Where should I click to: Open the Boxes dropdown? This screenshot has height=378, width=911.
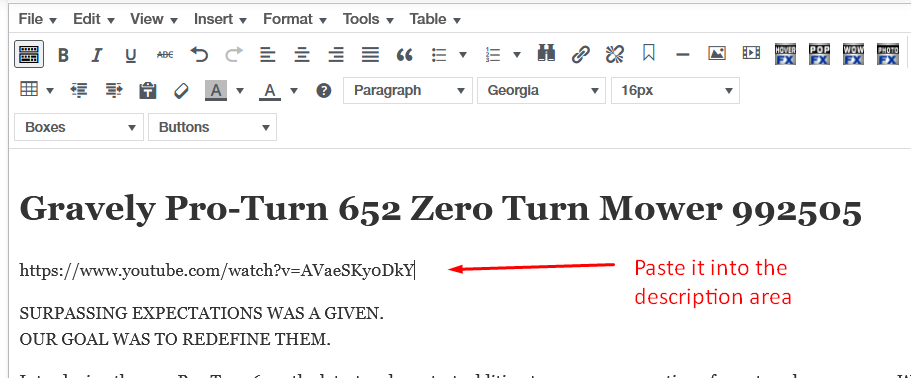79,127
